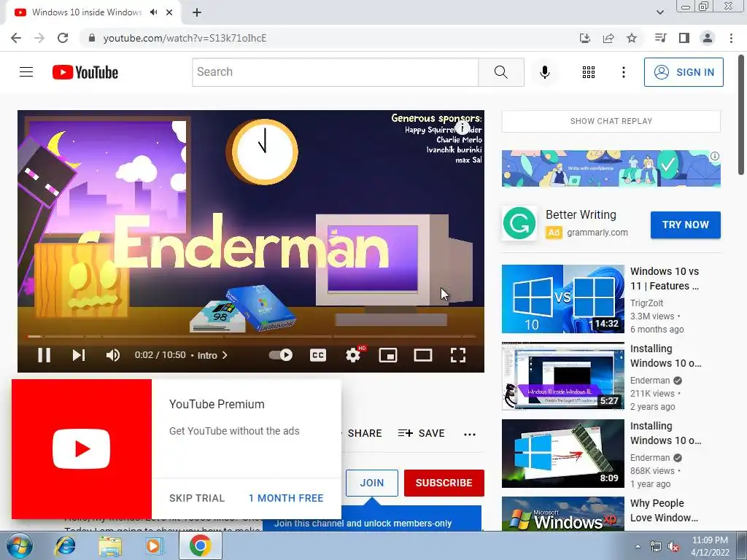Expand the Intro chapter list
The image size is (747, 560).
pyautogui.click(x=212, y=355)
